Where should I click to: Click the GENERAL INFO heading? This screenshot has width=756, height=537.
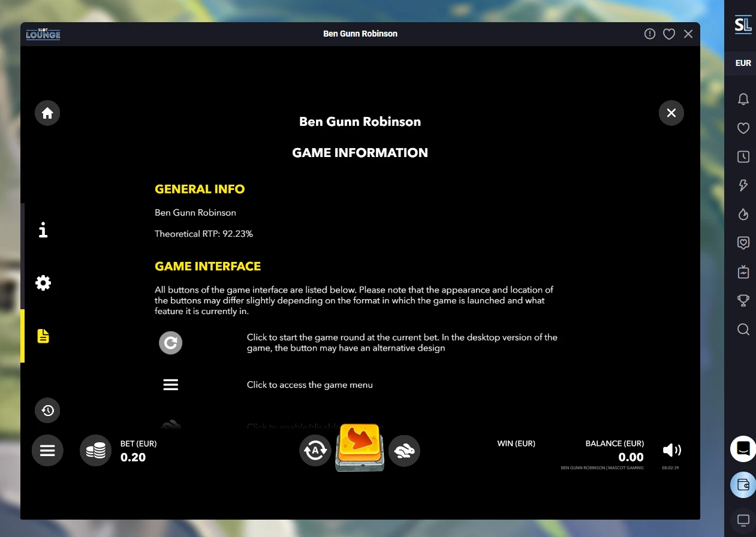[200, 189]
